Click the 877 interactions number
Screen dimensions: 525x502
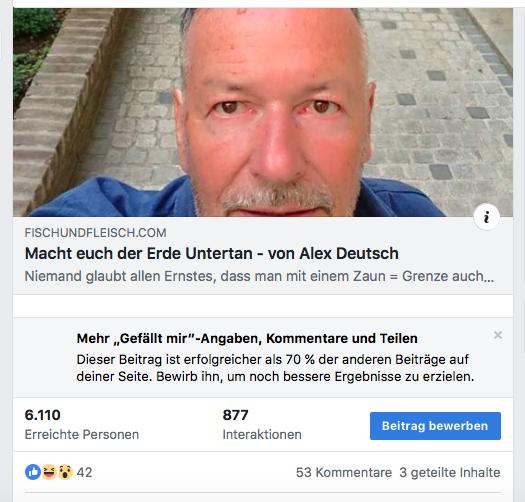235,415
